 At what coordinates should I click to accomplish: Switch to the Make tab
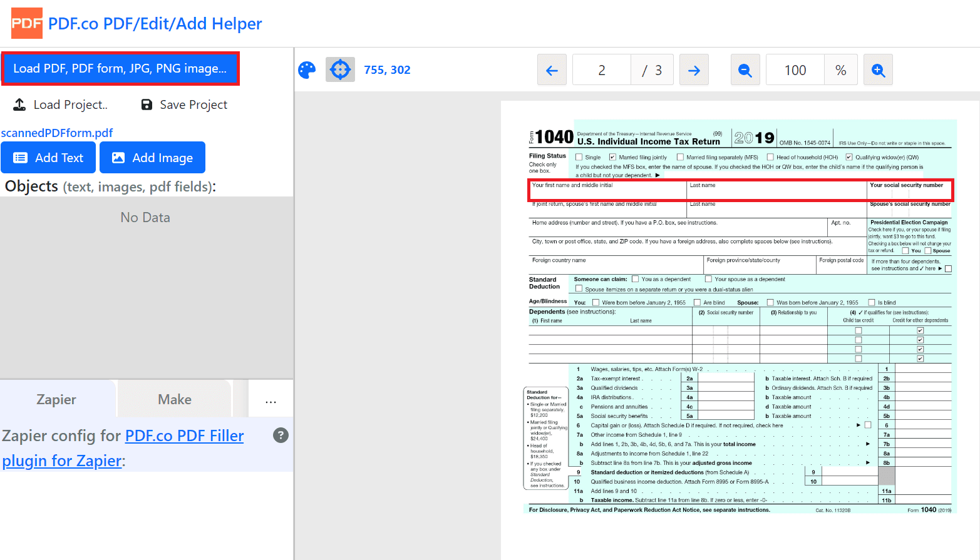175,400
